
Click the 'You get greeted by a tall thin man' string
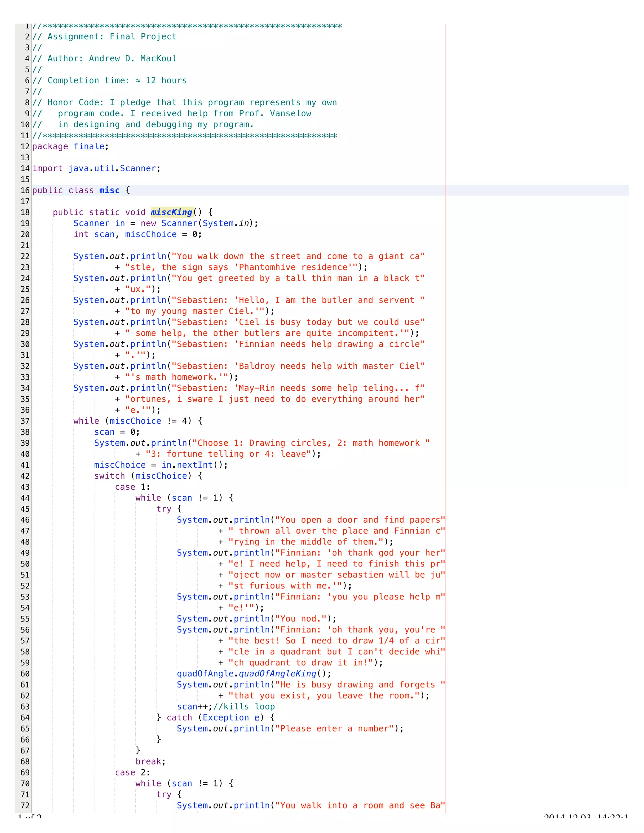(298, 279)
